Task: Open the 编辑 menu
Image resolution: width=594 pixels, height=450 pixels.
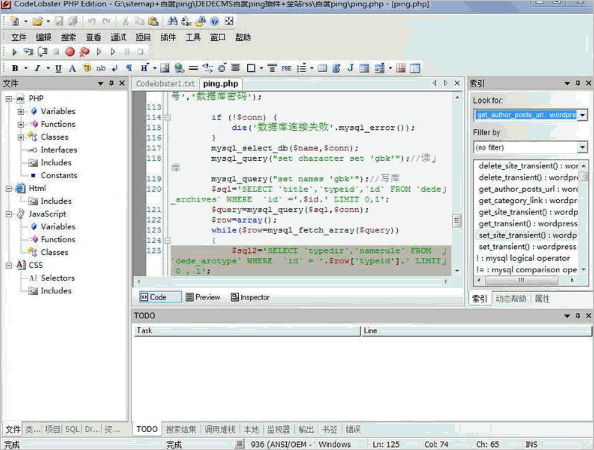Action: pos(44,37)
